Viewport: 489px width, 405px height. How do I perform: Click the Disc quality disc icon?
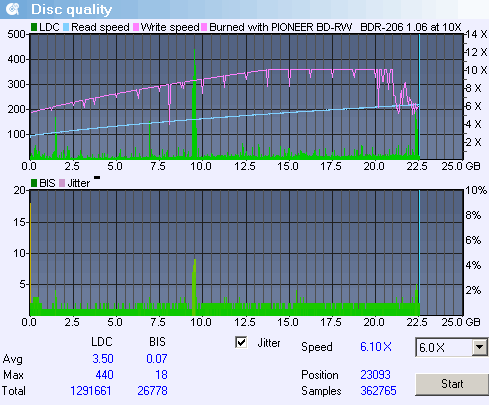[x=13, y=9]
